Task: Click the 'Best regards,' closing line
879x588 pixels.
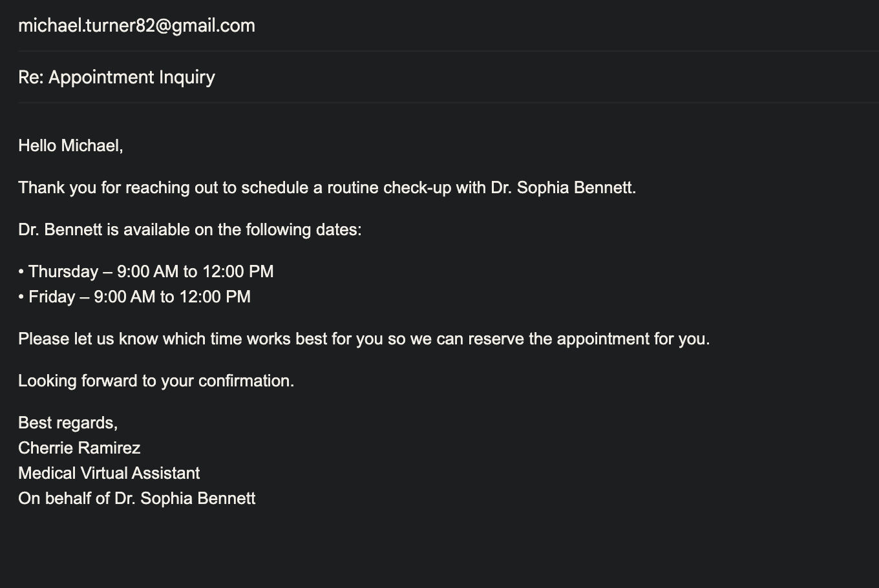Action: point(68,423)
